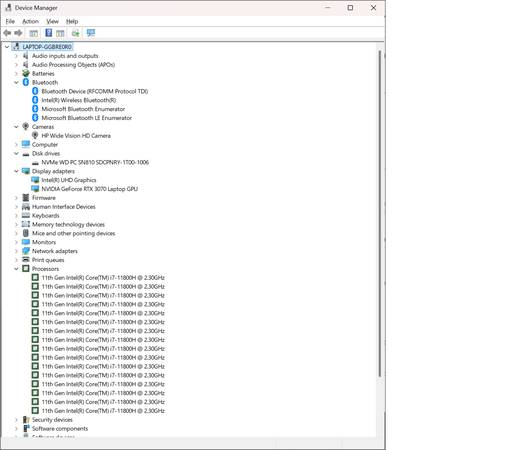Expand the Monitors category
The height and width of the screenshot is (450, 505).
(16, 242)
